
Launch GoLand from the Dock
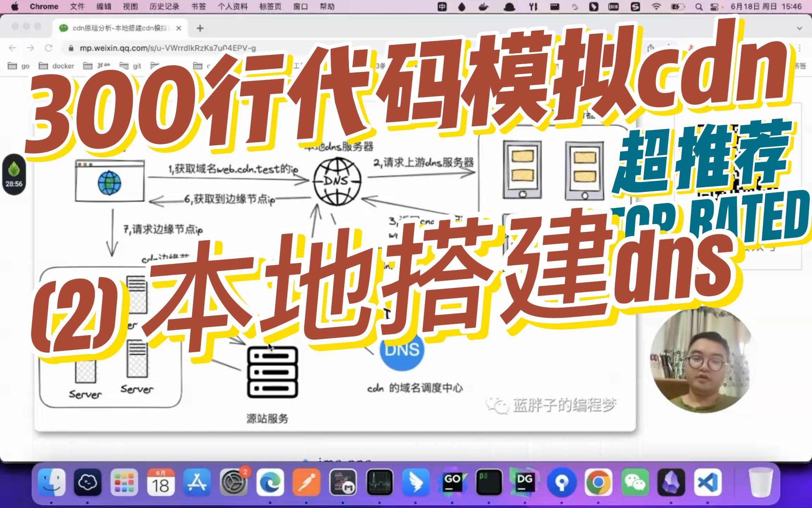(453, 482)
